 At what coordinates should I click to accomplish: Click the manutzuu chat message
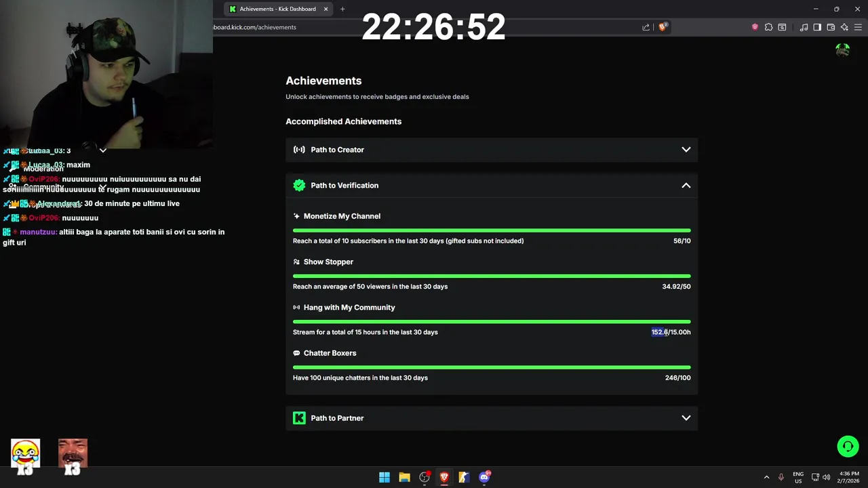click(114, 237)
